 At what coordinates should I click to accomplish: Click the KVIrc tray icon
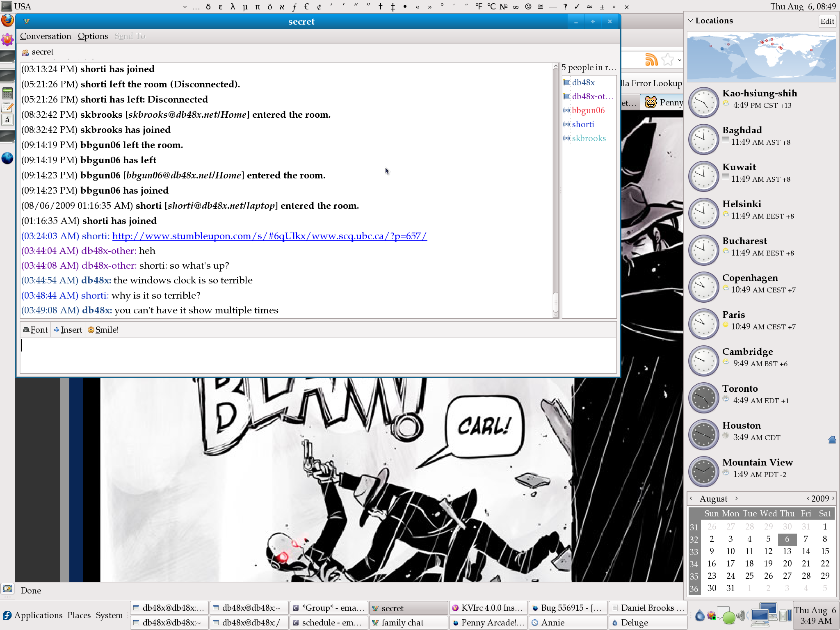coord(712,615)
